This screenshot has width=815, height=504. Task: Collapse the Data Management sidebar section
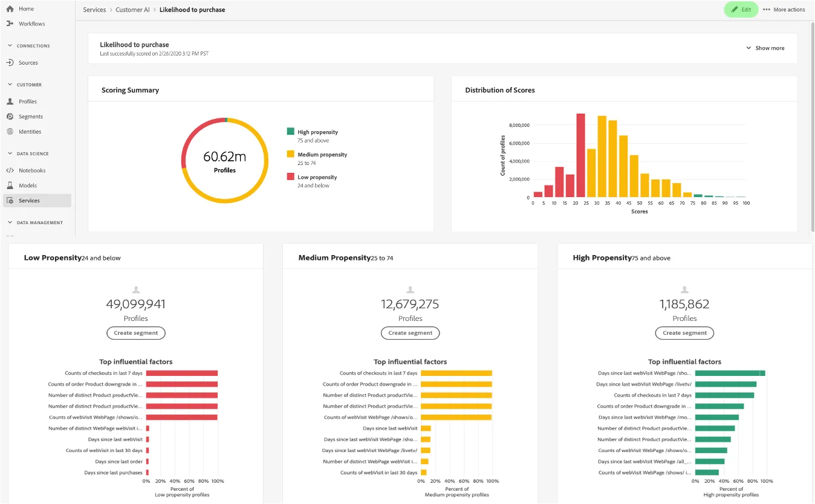click(x=10, y=222)
